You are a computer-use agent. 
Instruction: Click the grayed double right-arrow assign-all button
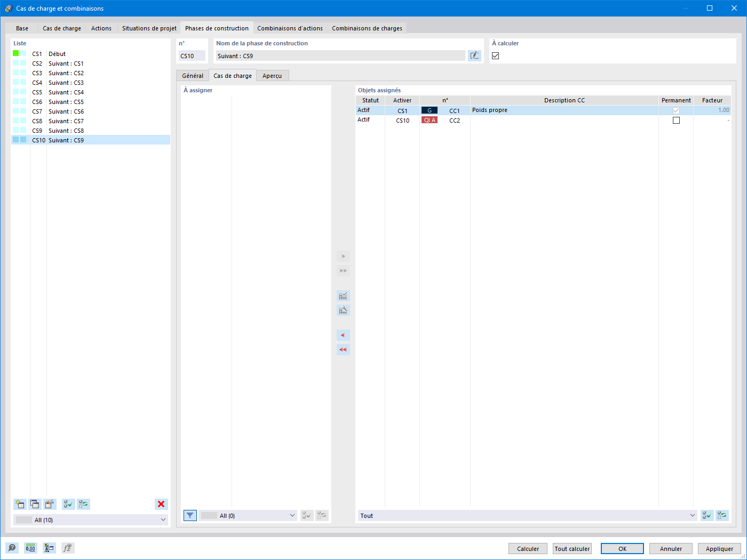pos(343,271)
